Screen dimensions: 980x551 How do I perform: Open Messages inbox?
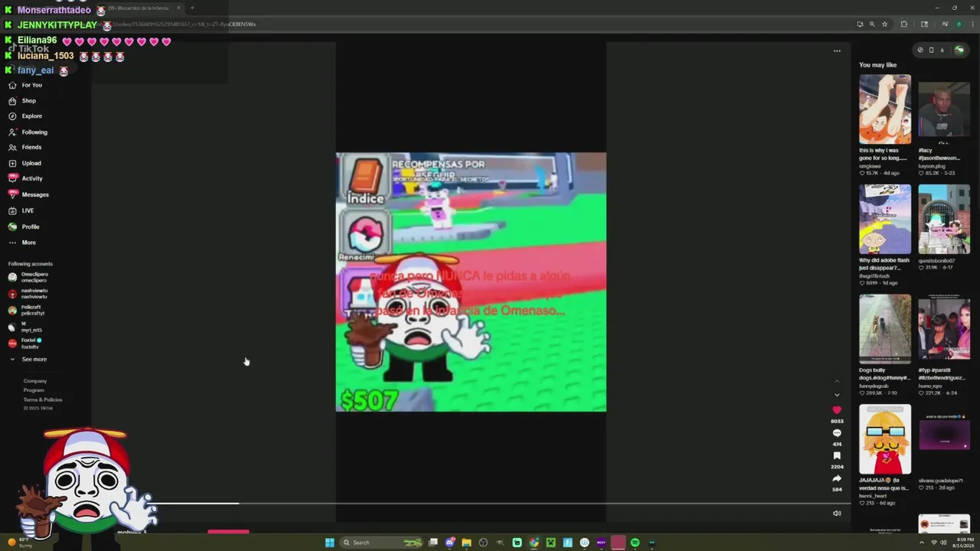coord(28,194)
